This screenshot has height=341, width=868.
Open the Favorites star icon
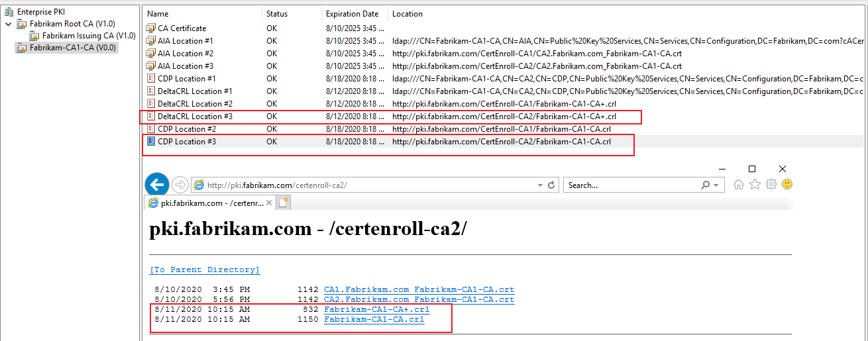coord(755,185)
